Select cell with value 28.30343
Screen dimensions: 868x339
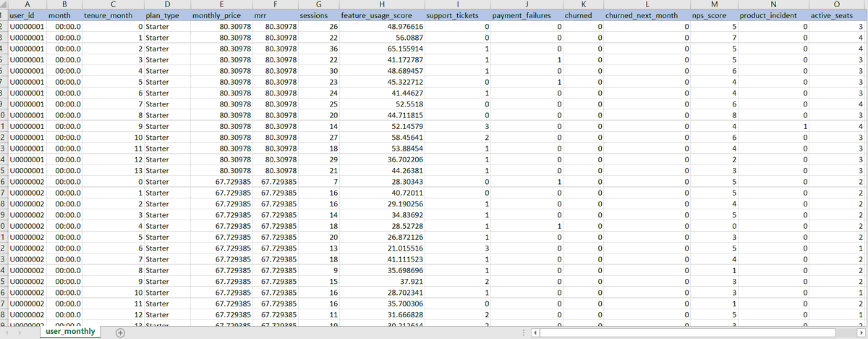coord(381,182)
